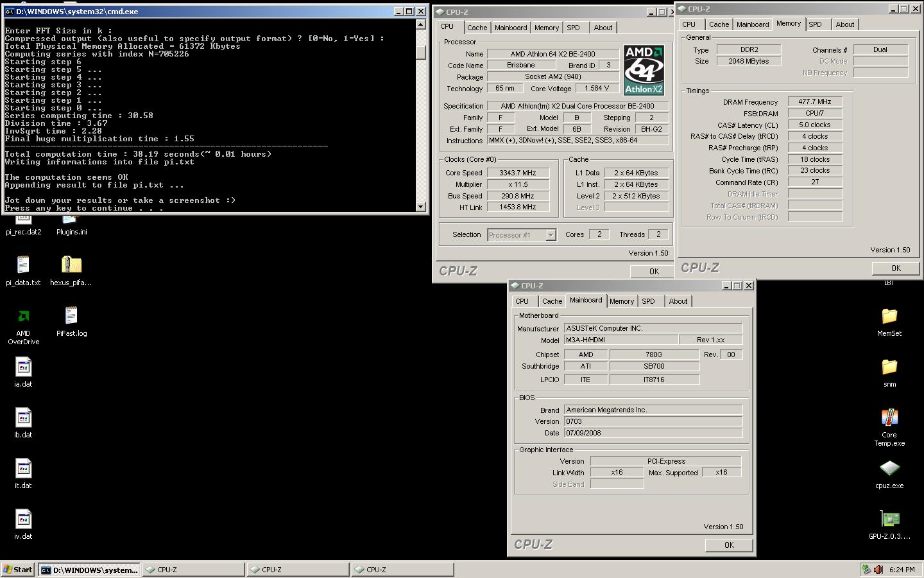924x578 pixels.
Task: Open the Windows Start menu
Action: (x=18, y=570)
